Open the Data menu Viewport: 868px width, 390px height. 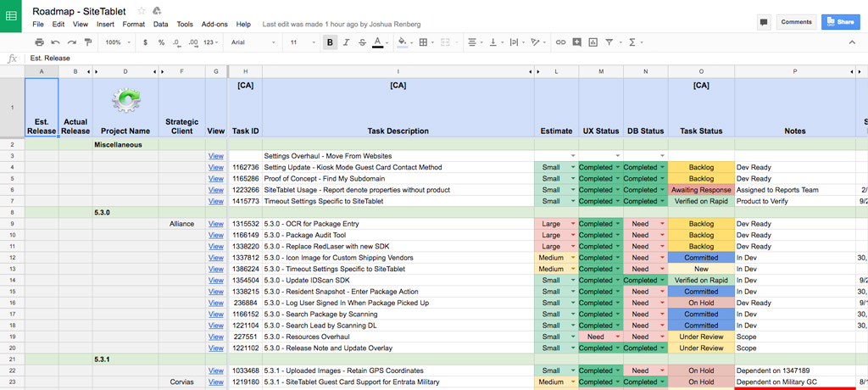160,25
